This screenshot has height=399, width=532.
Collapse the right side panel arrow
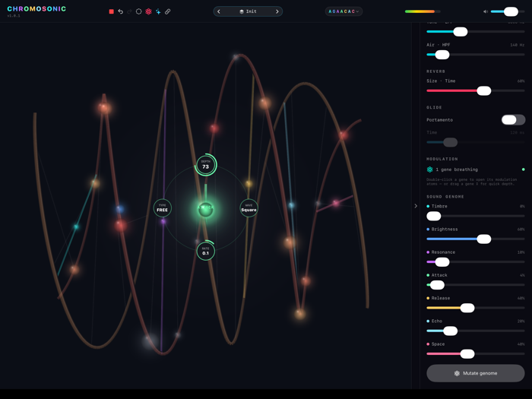pyautogui.click(x=416, y=206)
